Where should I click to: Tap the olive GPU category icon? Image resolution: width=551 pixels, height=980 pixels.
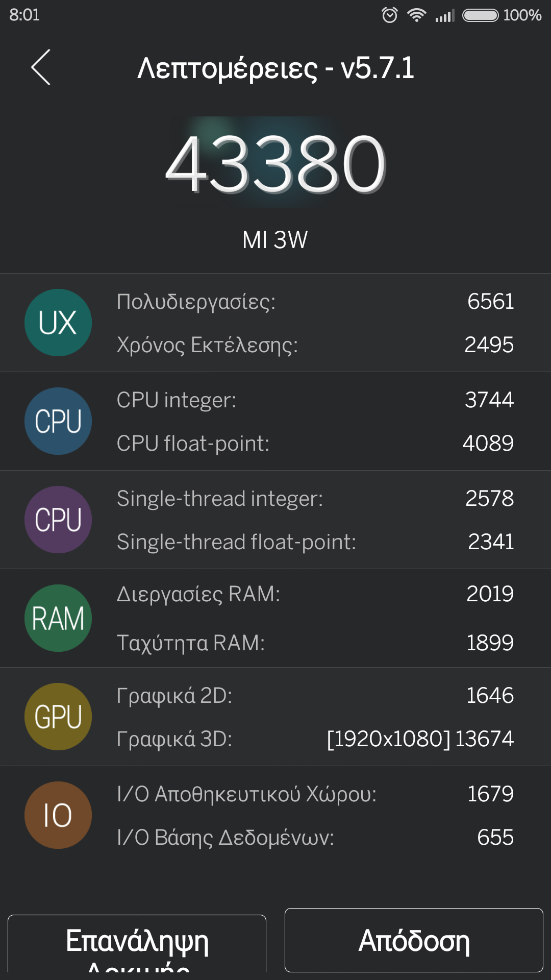click(x=58, y=717)
